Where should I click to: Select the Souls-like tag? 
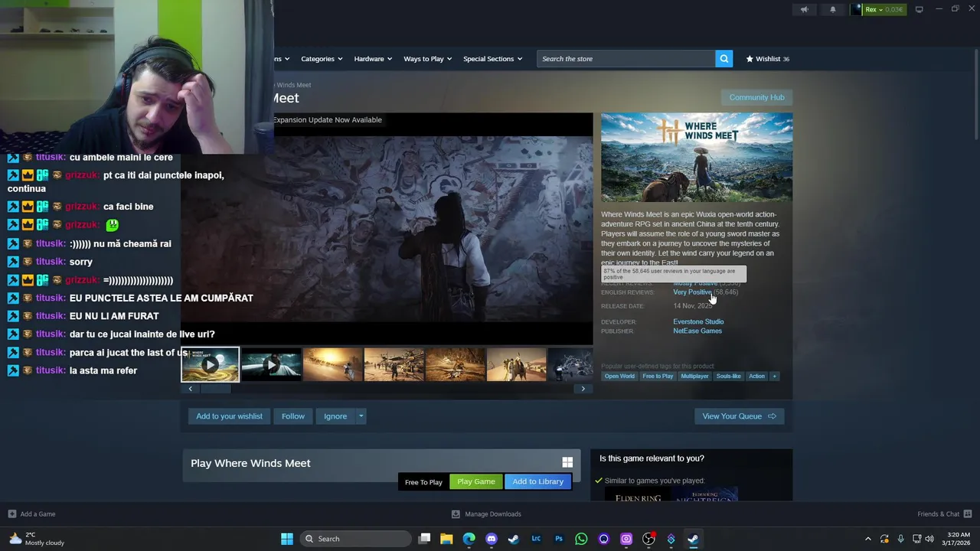[x=729, y=376]
